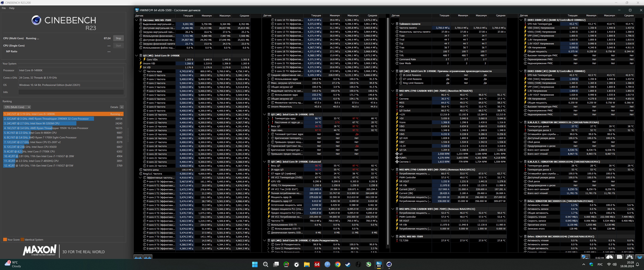Toggle the ranking Details arrow button

121,107
